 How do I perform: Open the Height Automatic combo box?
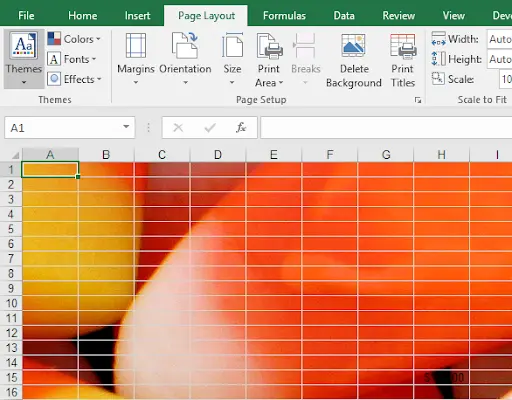pos(499,59)
